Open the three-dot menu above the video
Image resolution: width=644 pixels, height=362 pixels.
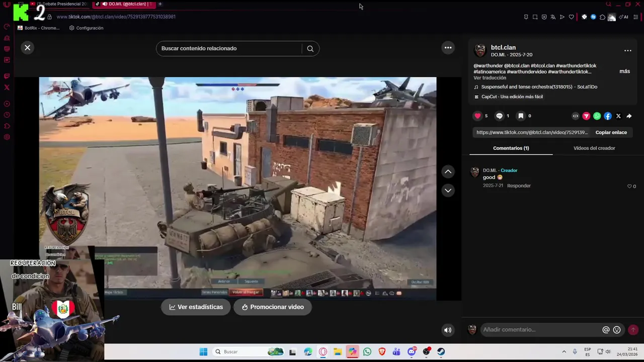click(x=448, y=48)
